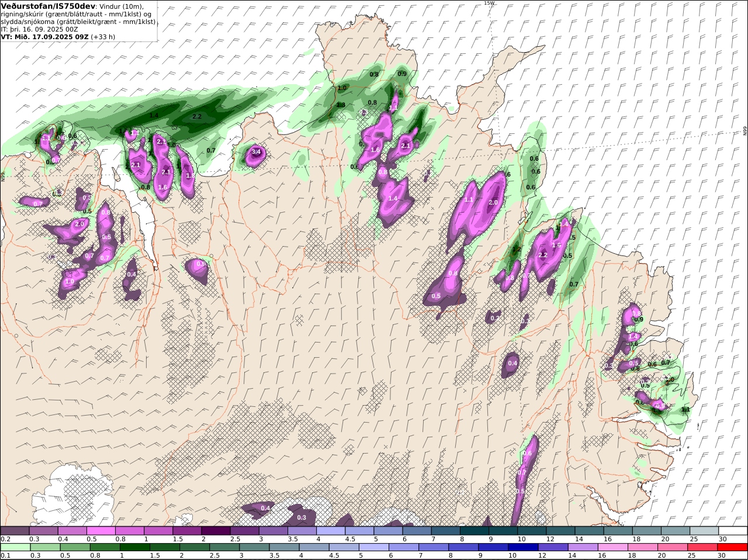Select the 6 swatch in the sleet/snow scale
748x560 pixels.
pyautogui.click(x=417, y=531)
